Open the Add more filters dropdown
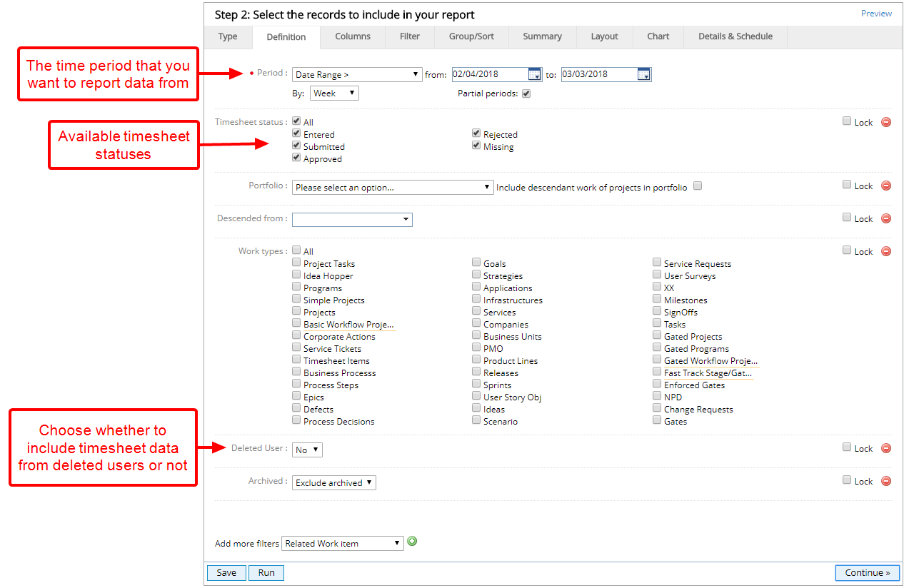This screenshot has width=909, height=588. 343,543
